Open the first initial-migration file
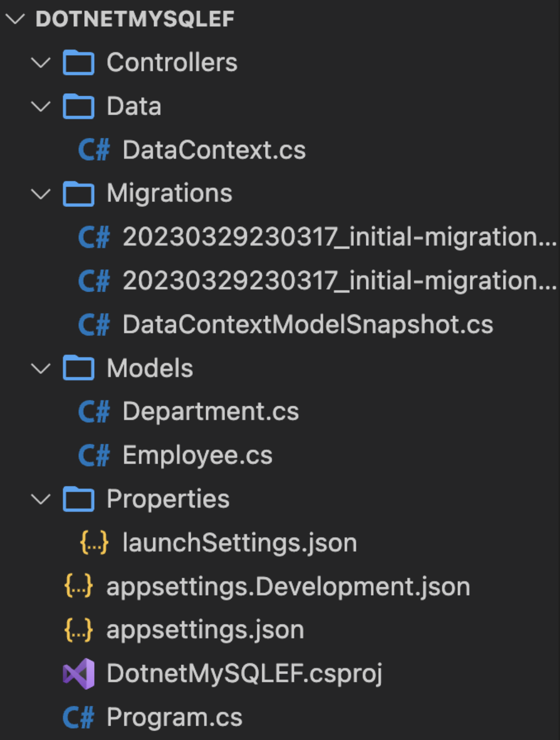Image resolution: width=560 pixels, height=740 pixels. click(x=339, y=237)
